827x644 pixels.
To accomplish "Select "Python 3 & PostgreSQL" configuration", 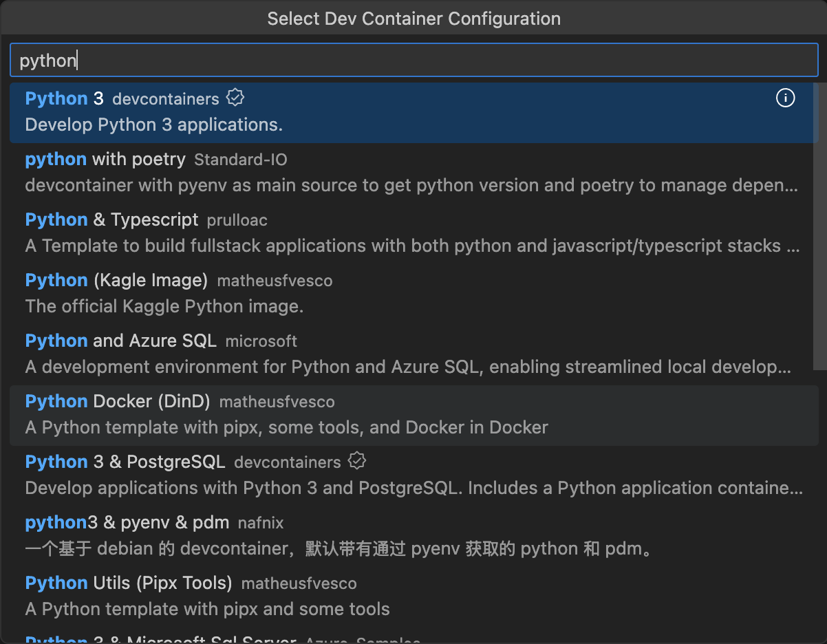I will click(x=414, y=475).
